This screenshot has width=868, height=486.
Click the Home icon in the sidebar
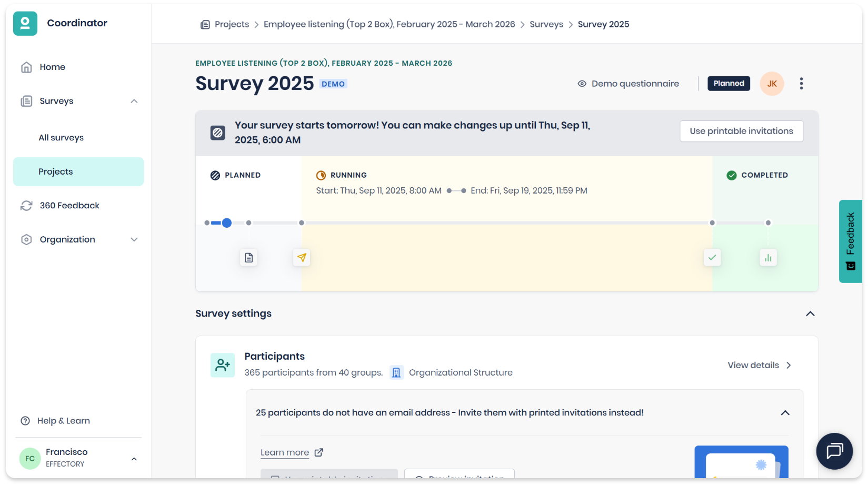26,67
